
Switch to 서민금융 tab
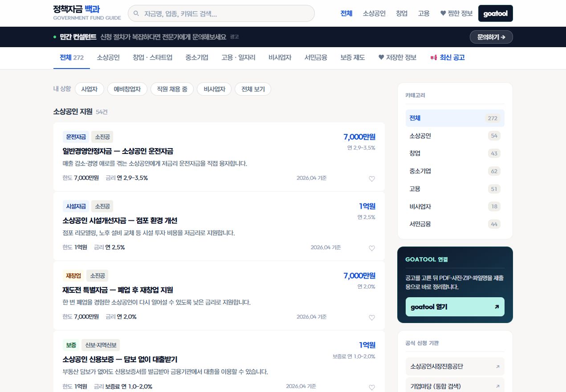316,57
